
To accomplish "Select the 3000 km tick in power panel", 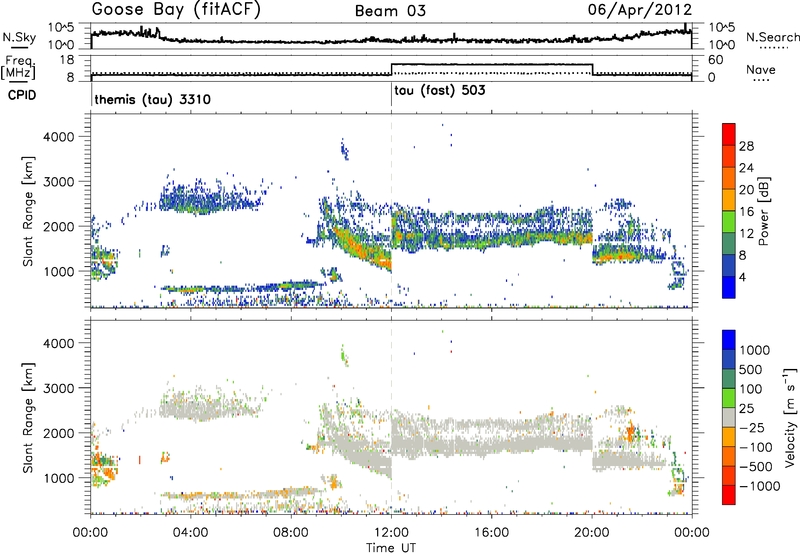I will (x=58, y=182).
